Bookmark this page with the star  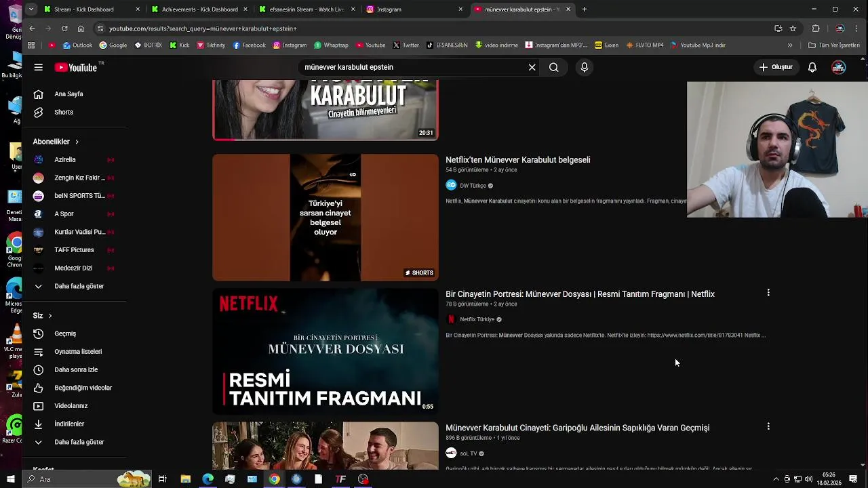[x=793, y=28]
